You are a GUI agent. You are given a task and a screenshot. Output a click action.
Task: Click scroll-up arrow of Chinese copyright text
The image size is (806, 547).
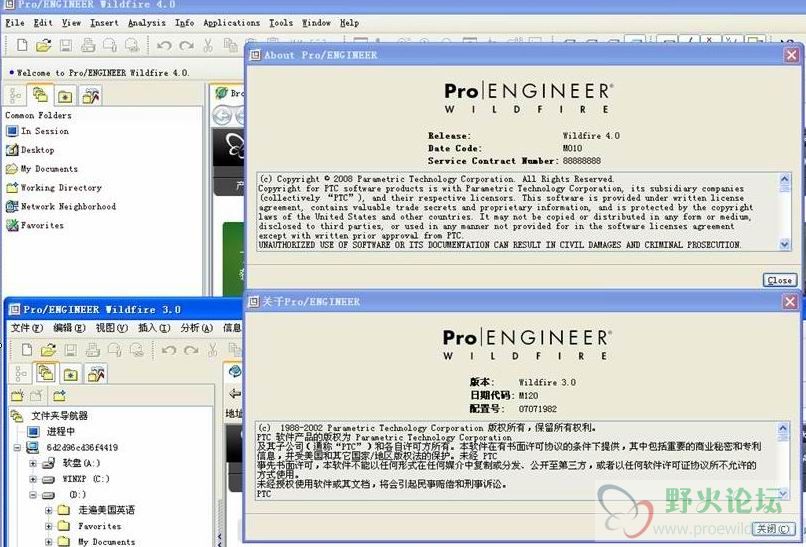[783, 428]
